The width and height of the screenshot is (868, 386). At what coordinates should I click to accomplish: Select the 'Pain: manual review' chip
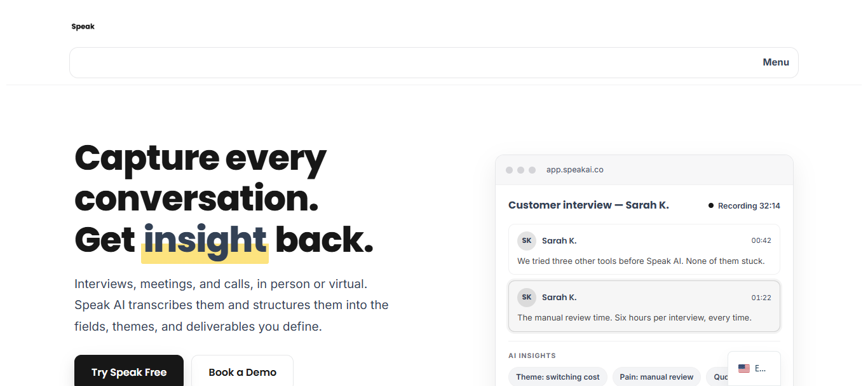(x=656, y=377)
